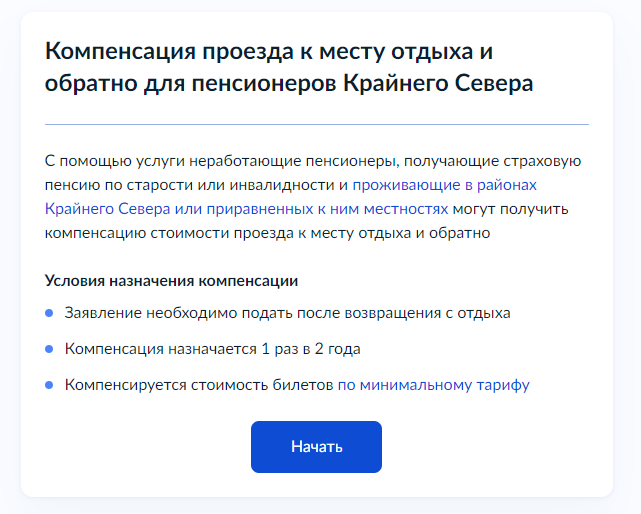Click the subheading 'Условия назначения компенсации'
Screen dimensions: 641x514
click(x=172, y=281)
